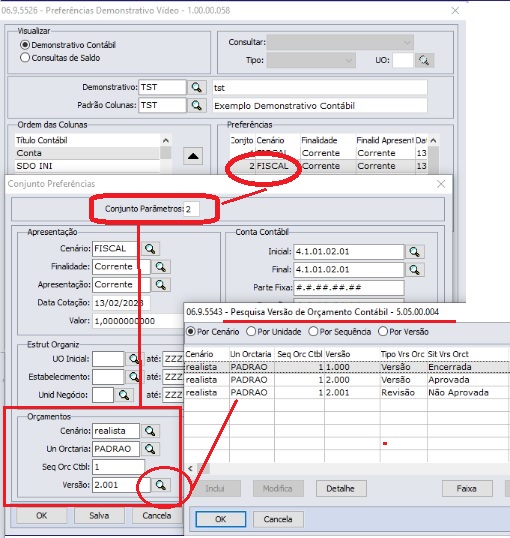The width and height of the screenshot is (510, 538).
Task: Click the Cenário header in Preferências grid
Action: (x=277, y=140)
